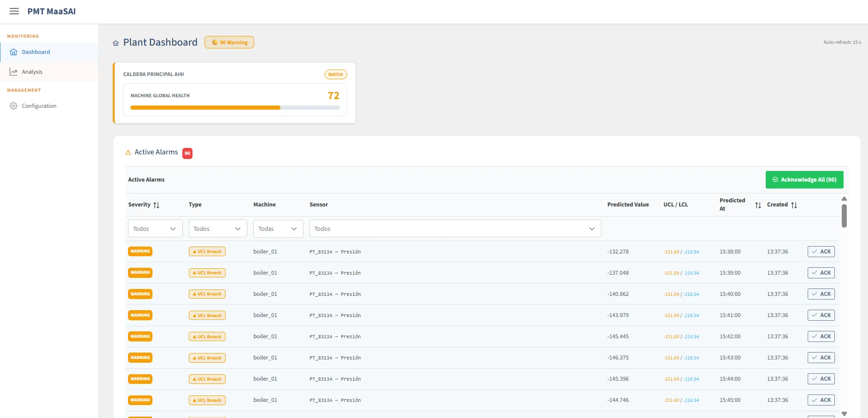Click Acknowledge All (90) button
Screen dimensions: 868x418
coord(804,180)
